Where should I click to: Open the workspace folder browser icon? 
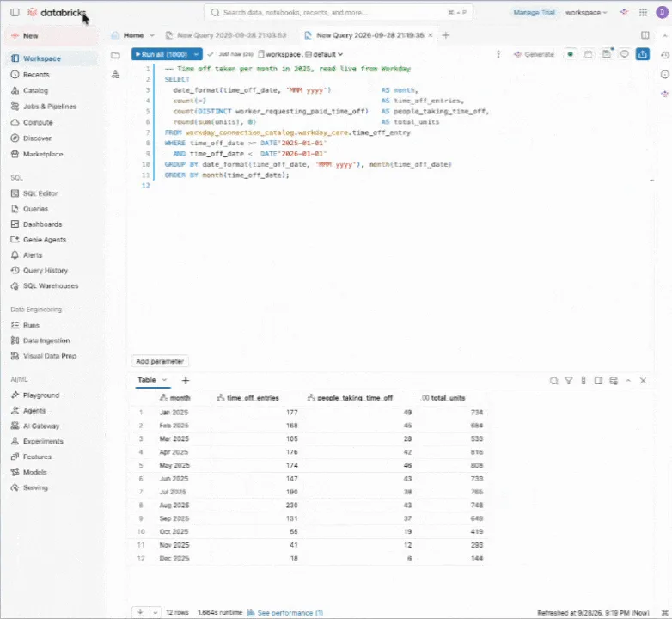click(x=115, y=55)
